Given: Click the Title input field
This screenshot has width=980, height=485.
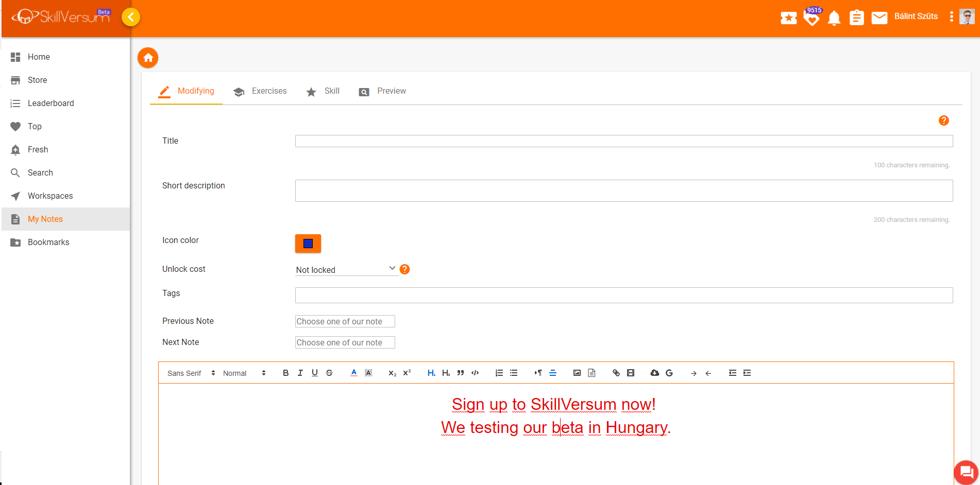Looking at the screenshot, I should (x=624, y=141).
